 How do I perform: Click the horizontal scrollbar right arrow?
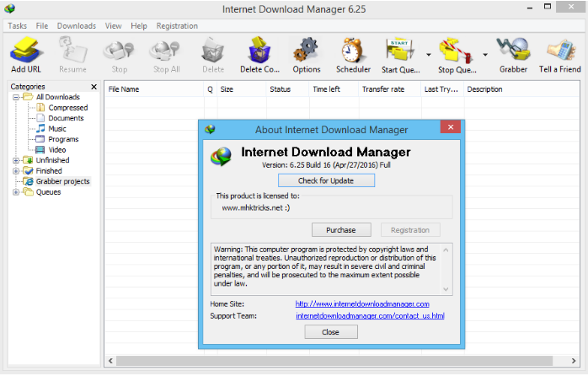pyautogui.click(x=574, y=361)
